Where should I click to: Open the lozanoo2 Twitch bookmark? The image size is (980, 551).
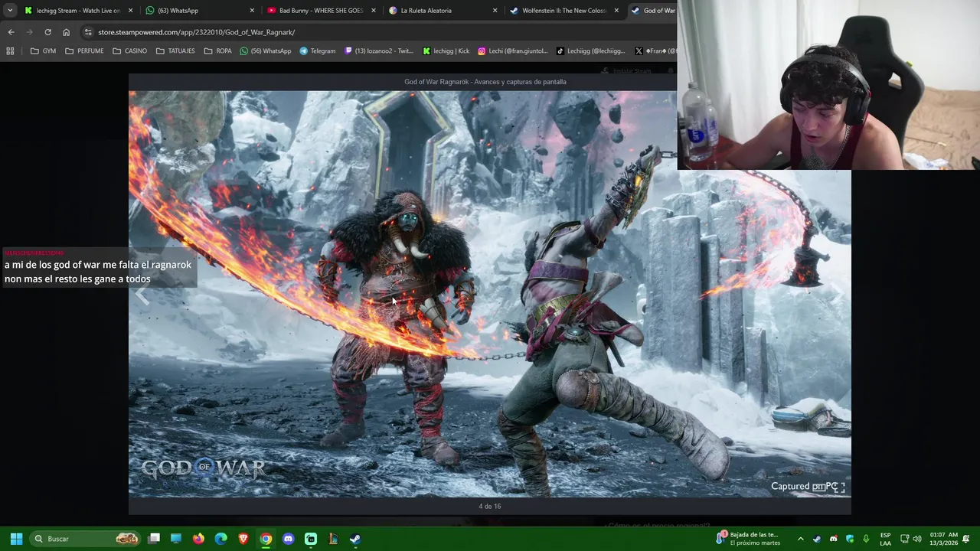click(x=379, y=51)
